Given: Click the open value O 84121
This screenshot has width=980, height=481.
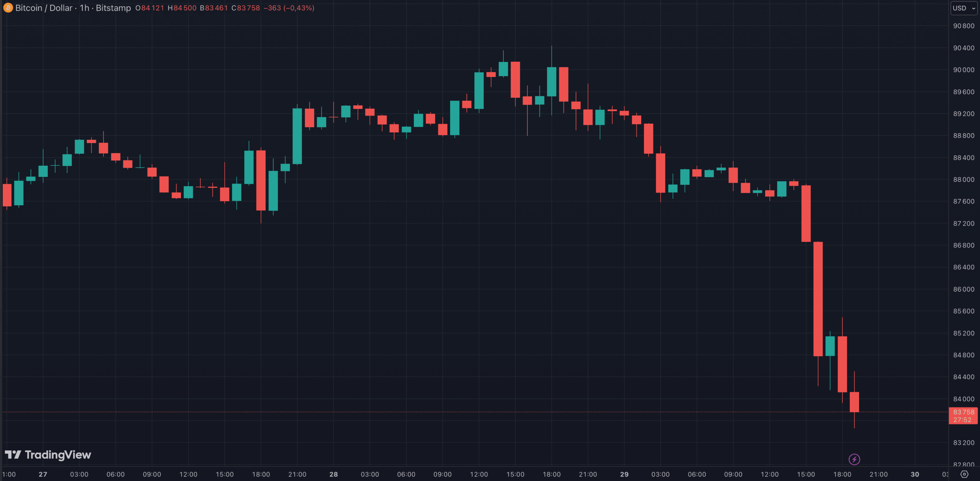Looking at the screenshot, I should point(150,8).
